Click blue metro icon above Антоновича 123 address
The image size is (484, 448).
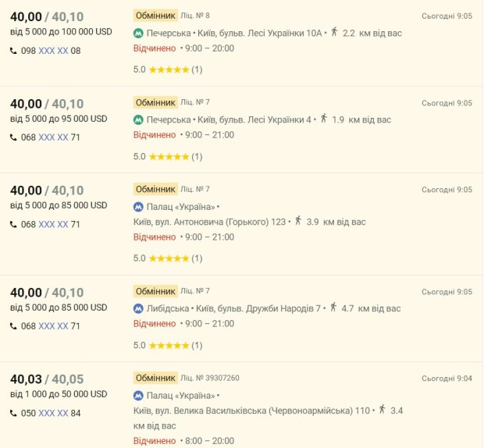coord(138,207)
